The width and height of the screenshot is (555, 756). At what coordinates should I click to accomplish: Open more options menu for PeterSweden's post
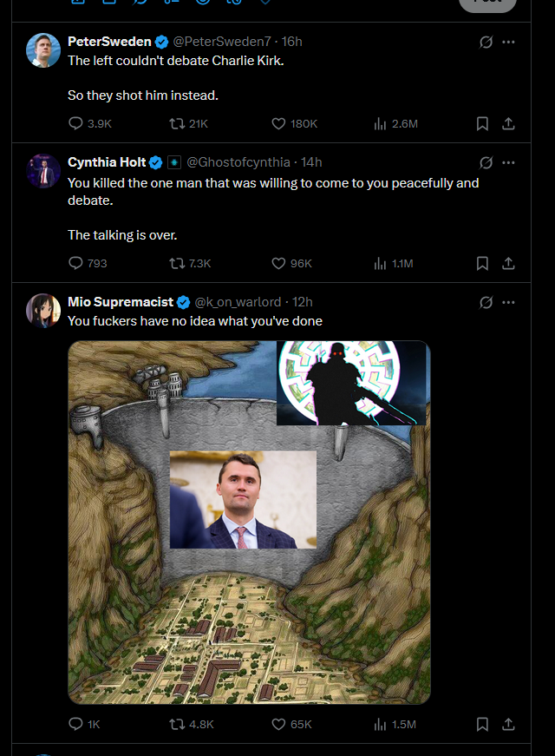[508, 42]
